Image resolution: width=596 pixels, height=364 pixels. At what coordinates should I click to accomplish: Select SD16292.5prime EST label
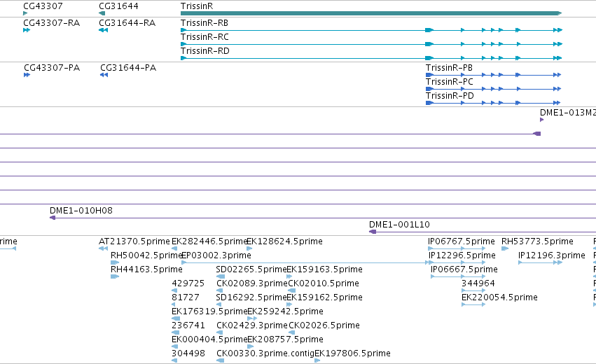pyautogui.click(x=251, y=298)
